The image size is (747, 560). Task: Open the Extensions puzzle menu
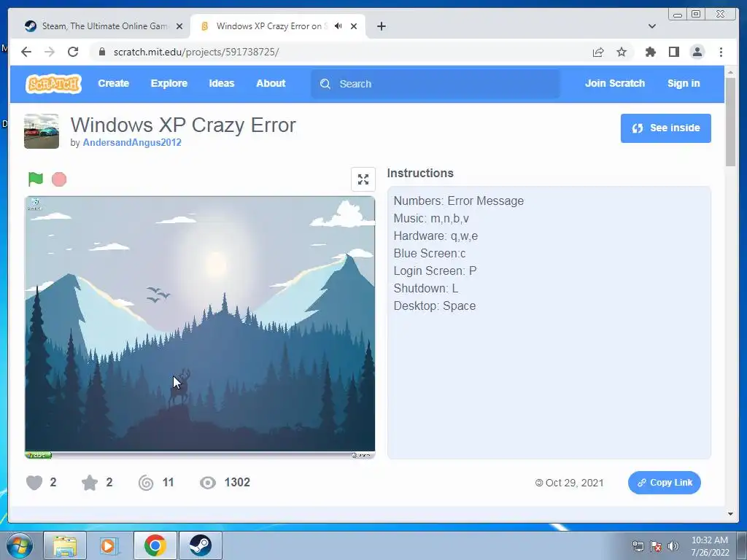click(x=650, y=52)
